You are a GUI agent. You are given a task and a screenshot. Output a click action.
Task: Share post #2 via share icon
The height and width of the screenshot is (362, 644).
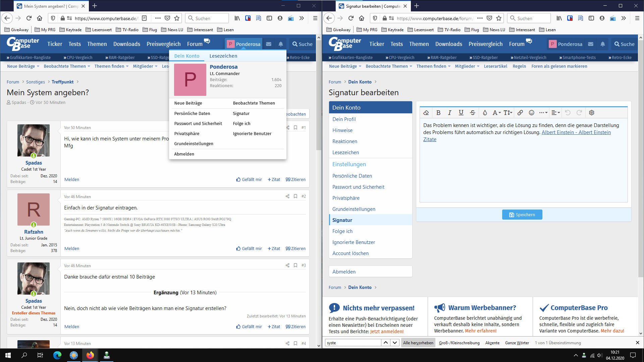click(x=287, y=196)
